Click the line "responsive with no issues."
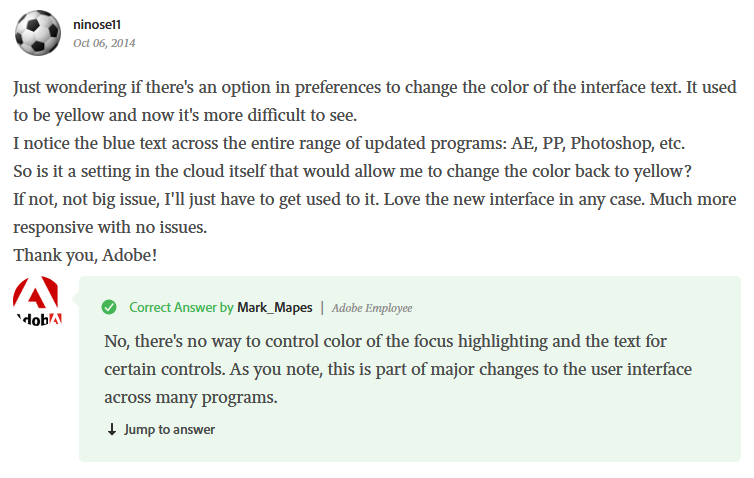The height and width of the screenshot is (478, 754). [110, 227]
